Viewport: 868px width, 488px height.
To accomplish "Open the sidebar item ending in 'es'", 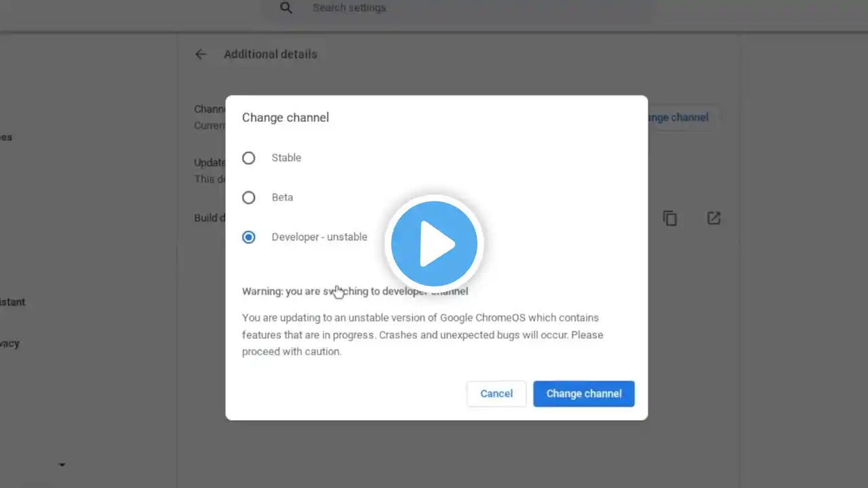I will pos(6,137).
